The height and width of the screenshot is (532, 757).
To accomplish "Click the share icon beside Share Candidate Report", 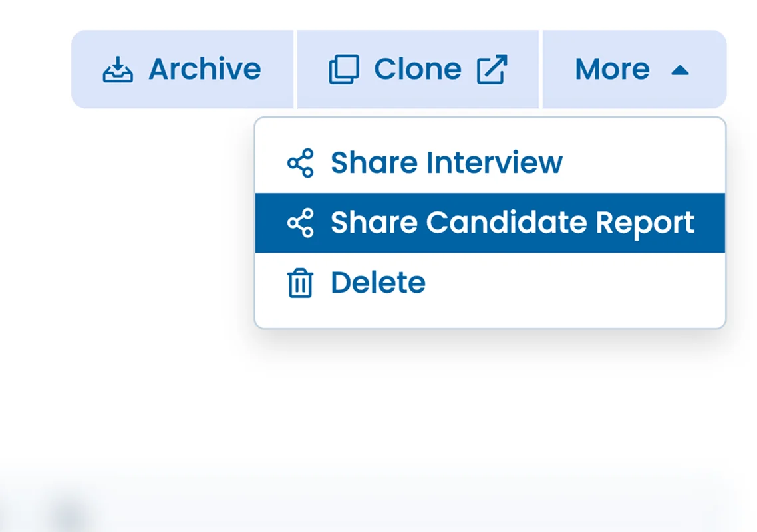I will pyautogui.click(x=301, y=222).
